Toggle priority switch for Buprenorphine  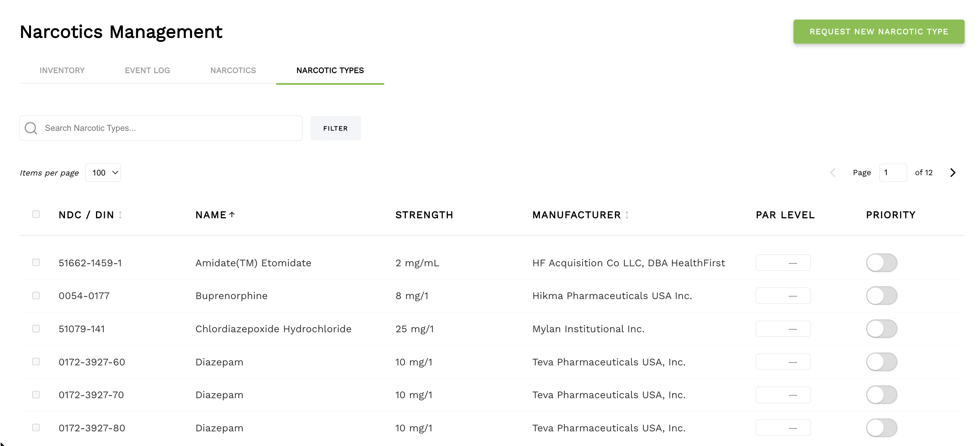point(882,296)
